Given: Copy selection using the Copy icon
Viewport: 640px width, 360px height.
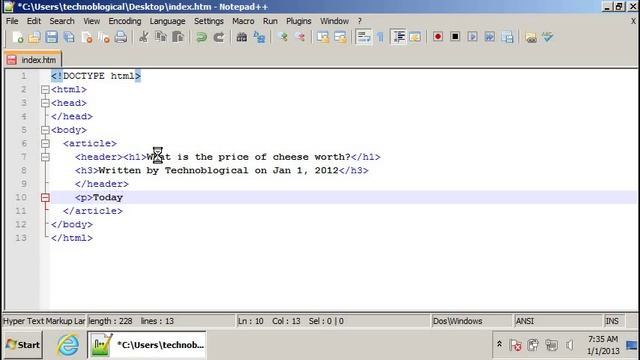Looking at the screenshot, I should point(161,37).
